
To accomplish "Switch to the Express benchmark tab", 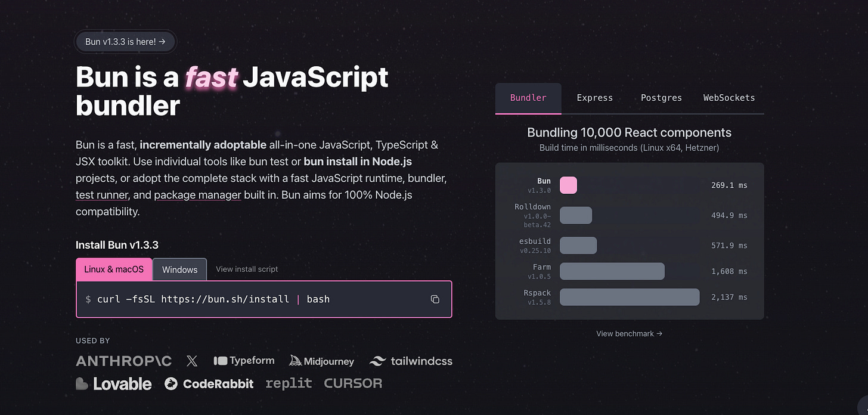I will [595, 98].
